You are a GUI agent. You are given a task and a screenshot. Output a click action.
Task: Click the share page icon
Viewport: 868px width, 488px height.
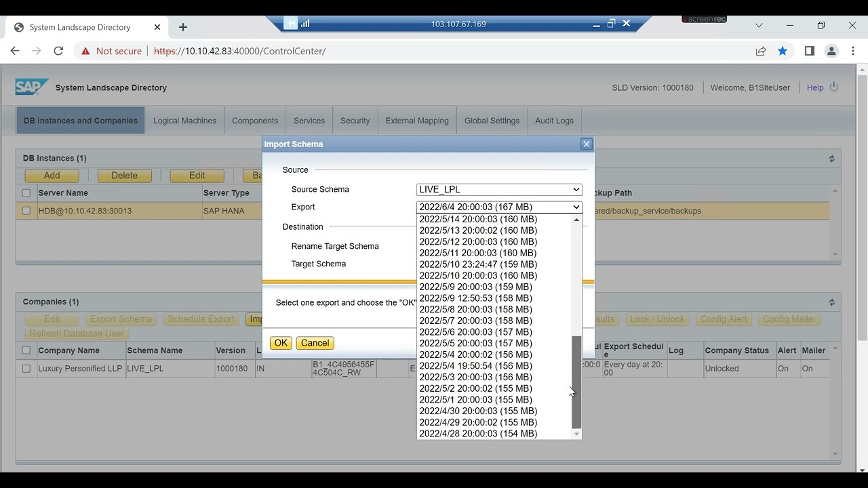pos(761,51)
